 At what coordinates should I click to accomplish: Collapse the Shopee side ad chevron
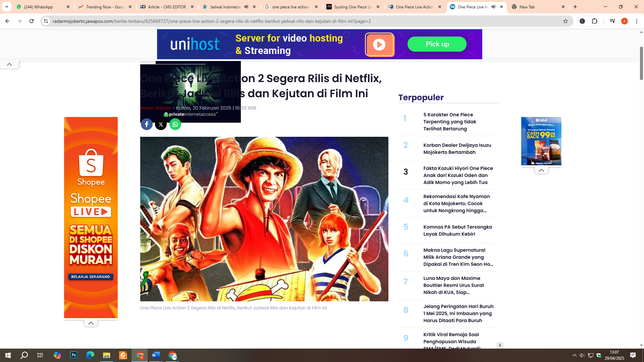tap(91, 323)
